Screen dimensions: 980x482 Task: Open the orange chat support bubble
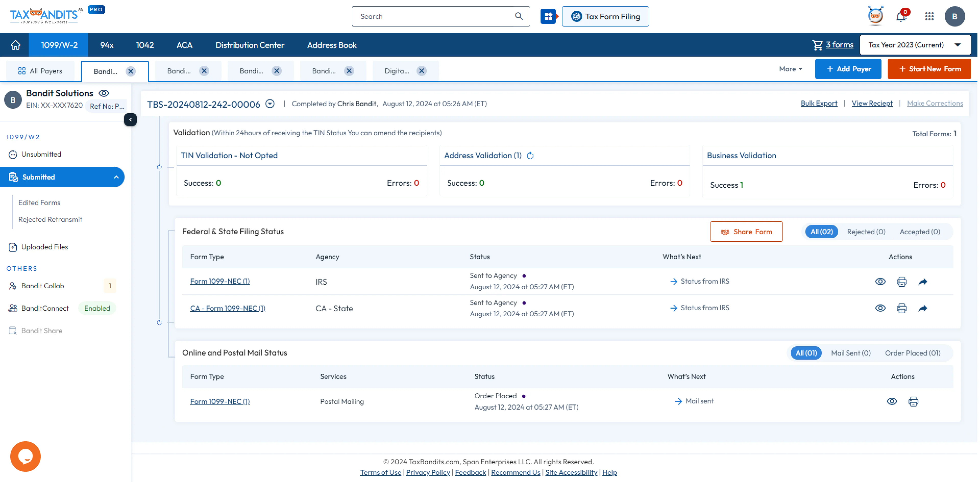click(26, 456)
